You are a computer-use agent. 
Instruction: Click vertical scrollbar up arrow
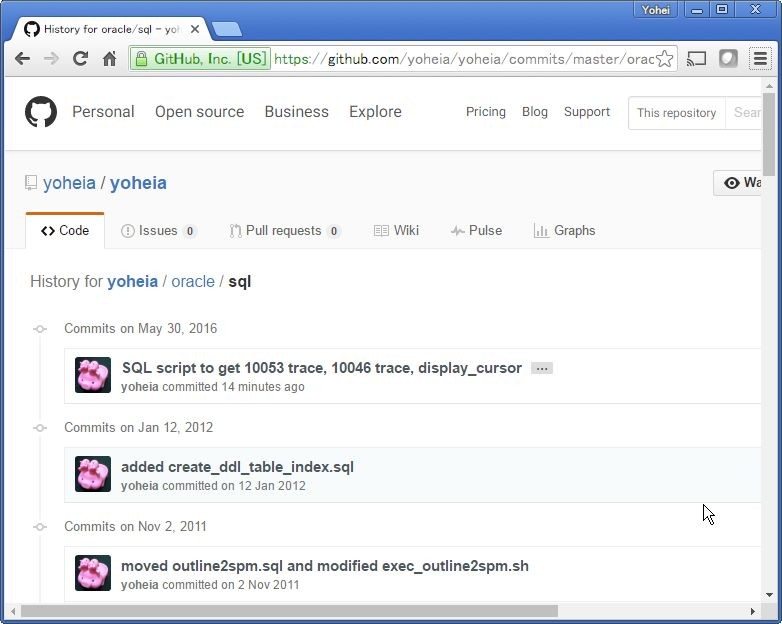coord(769,86)
